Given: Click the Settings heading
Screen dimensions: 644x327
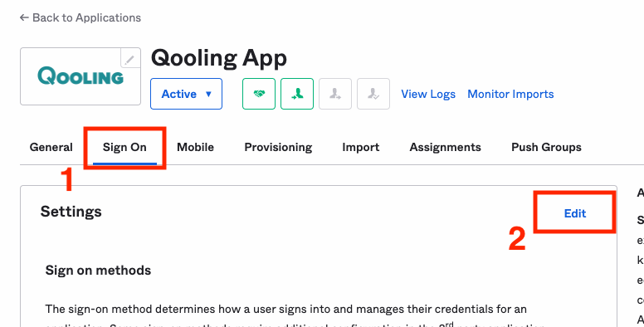Looking at the screenshot, I should [71, 212].
